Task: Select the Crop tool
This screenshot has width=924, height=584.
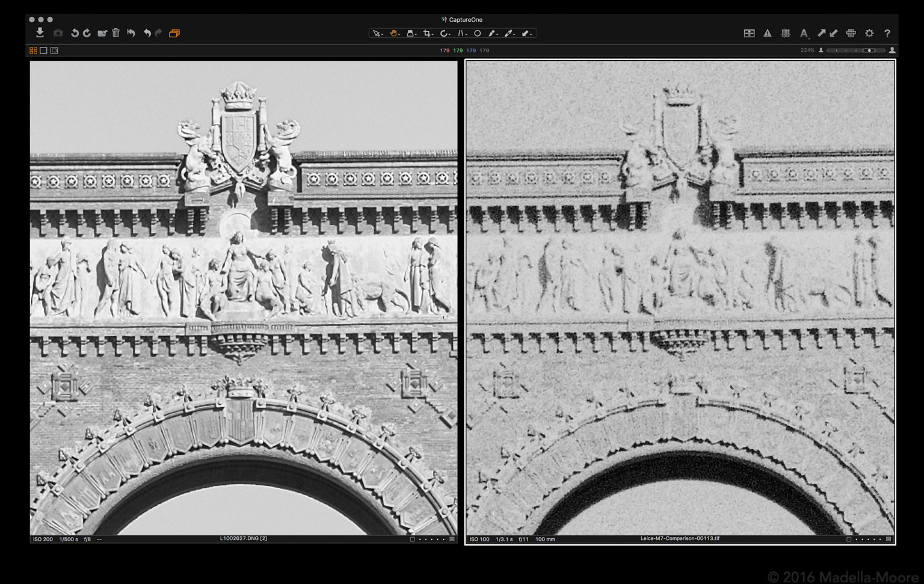Action: (x=427, y=34)
